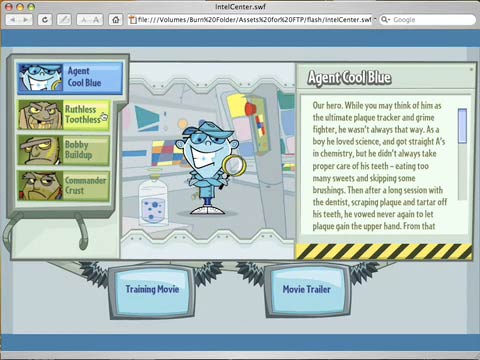Click the description text scrollbar thumb
This screenshot has height=360, width=480.
pos(462,126)
